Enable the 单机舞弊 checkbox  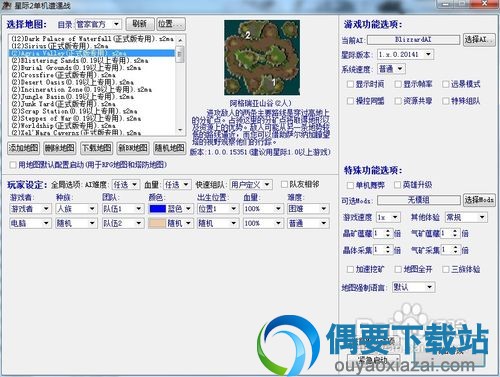tap(350, 185)
